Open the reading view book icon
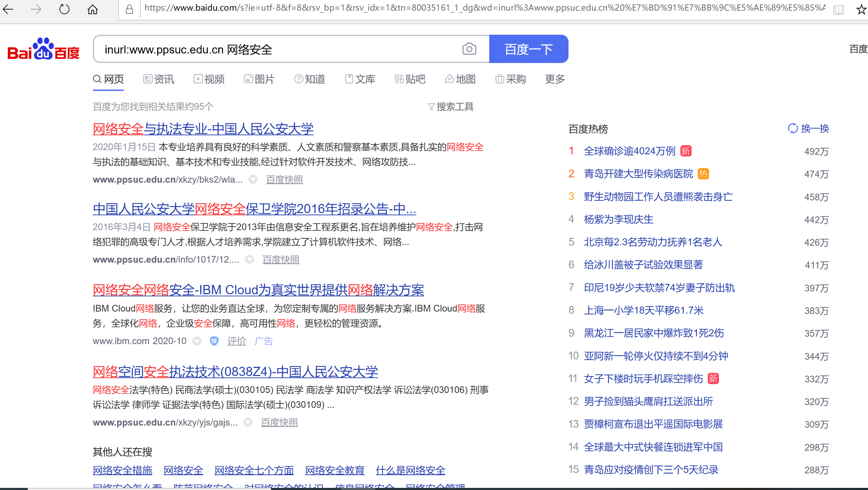The height and width of the screenshot is (490, 868). tap(839, 10)
